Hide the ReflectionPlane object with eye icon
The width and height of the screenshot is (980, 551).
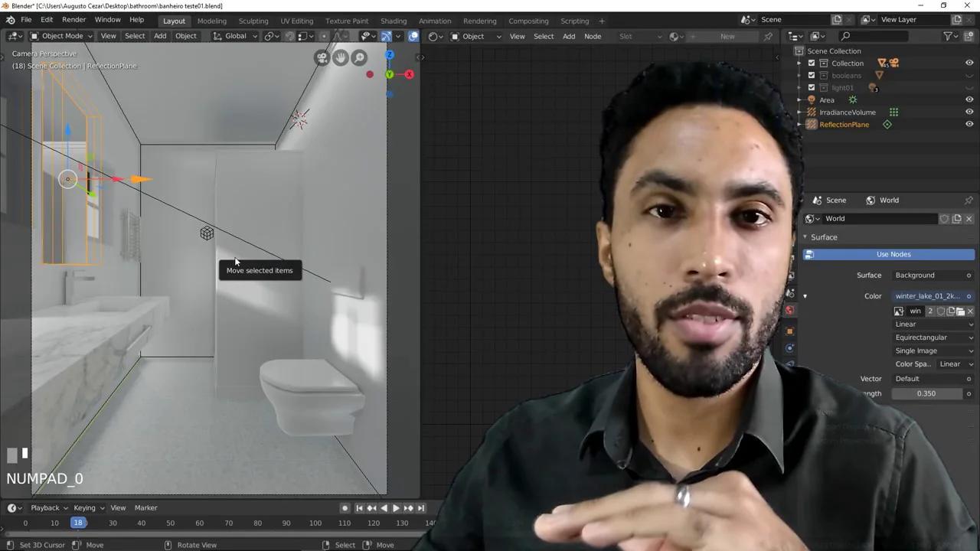click(x=969, y=124)
